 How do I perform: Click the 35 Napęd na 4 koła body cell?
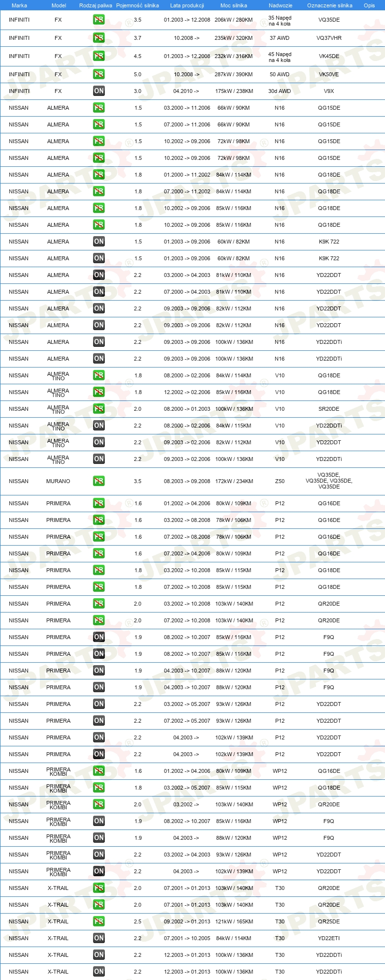click(280, 21)
